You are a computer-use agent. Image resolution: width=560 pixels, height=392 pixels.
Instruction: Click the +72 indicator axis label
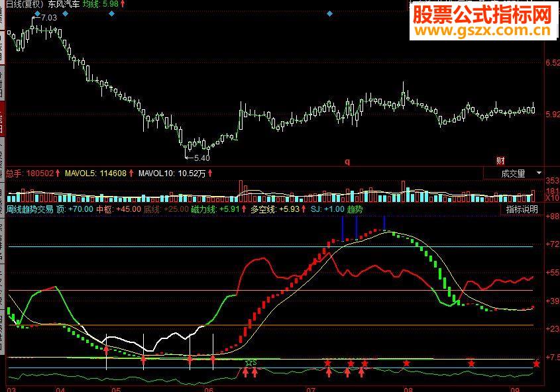553,244
